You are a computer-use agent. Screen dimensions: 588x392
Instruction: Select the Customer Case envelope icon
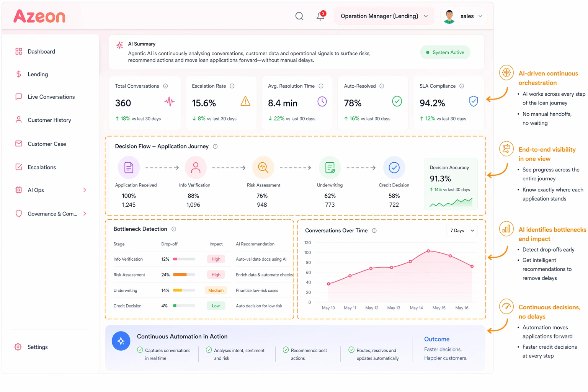[x=18, y=144]
